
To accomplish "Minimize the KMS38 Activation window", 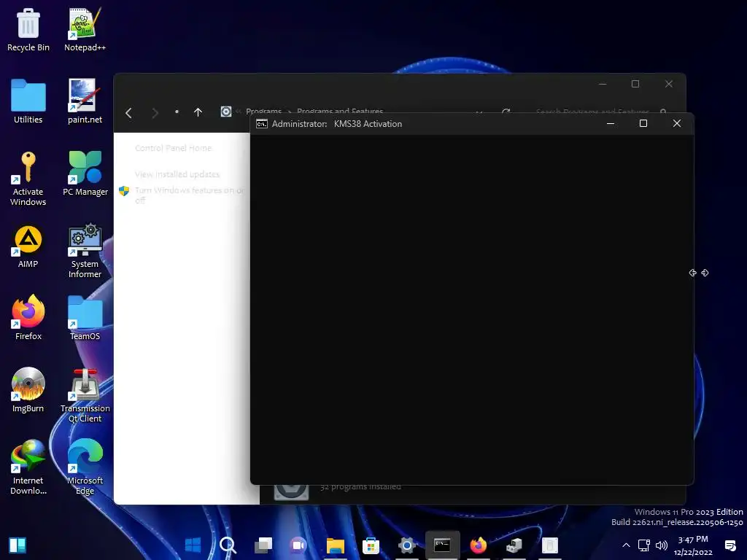I will pos(611,123).
